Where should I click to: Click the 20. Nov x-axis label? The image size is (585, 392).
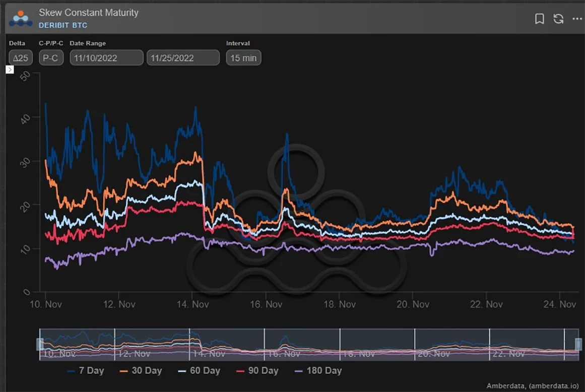coord(413,304)
